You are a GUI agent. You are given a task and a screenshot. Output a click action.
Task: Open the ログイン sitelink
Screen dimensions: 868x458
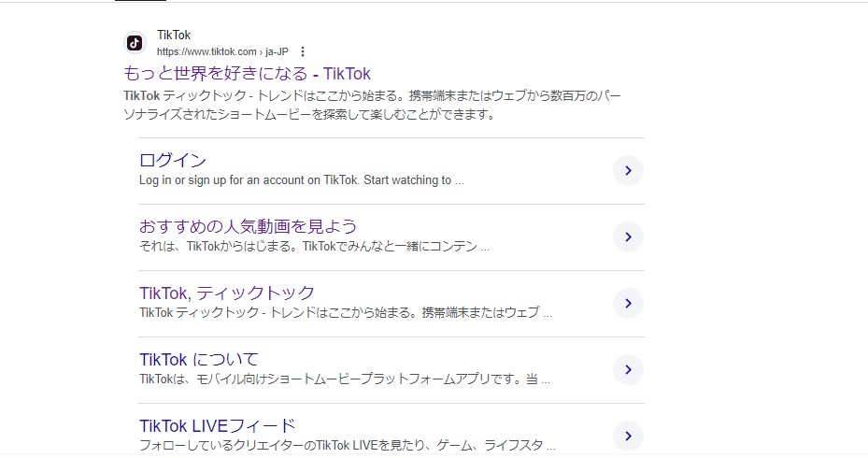(173, 160)
